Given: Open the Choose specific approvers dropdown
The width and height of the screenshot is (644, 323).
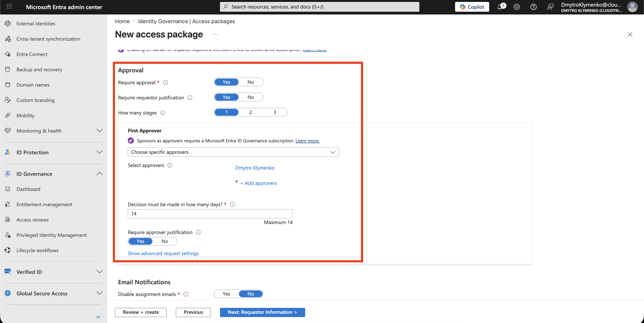Looking at the screenshot, I should tap(233, 152).
